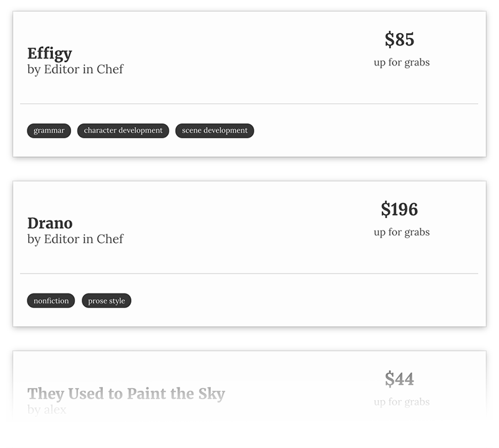Click up for grabs under the $85 price
This screenshot has height=448, width=499.
[x=402, y=62]
